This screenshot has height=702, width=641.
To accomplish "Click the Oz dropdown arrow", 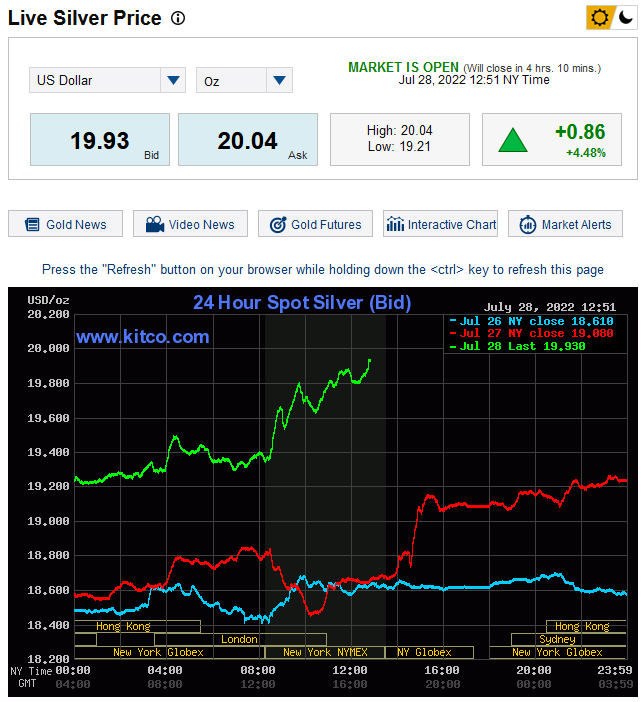I will point(279,80).
